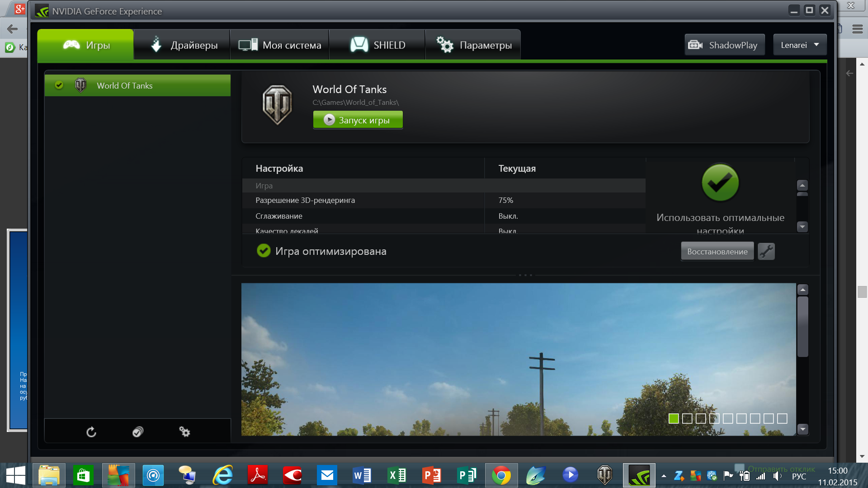Open World of Tanks from taskbar
The height and width of the screenshot is (488, 868).
[604, 475]
